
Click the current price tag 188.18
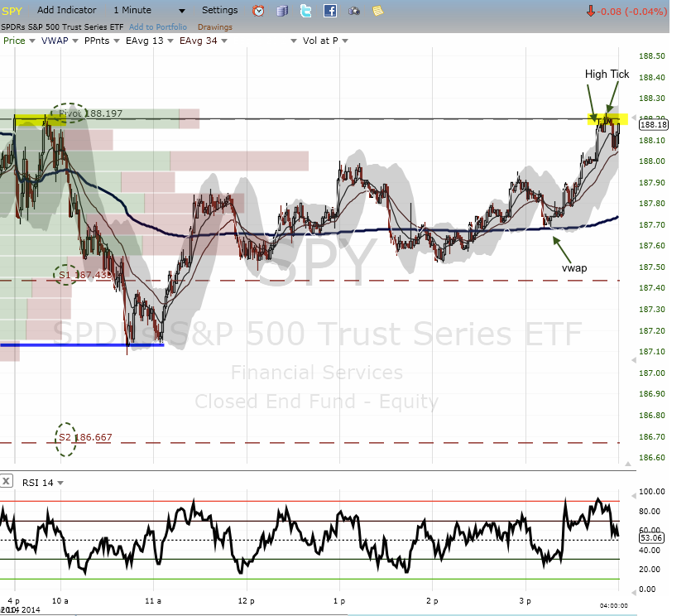point(654,125)
